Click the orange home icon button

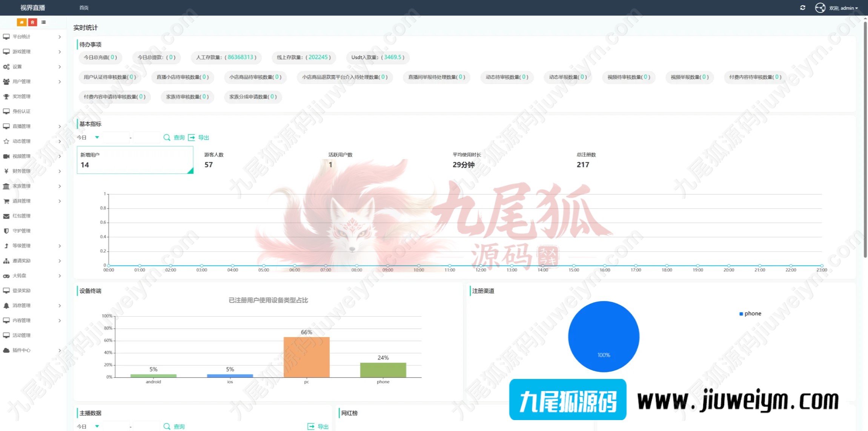(22, 22)
